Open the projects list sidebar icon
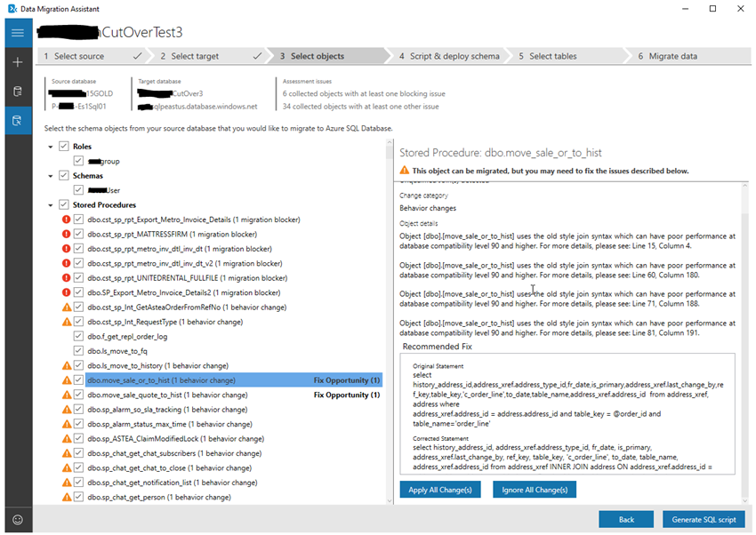756x535 pixels. tap(17, 91)
